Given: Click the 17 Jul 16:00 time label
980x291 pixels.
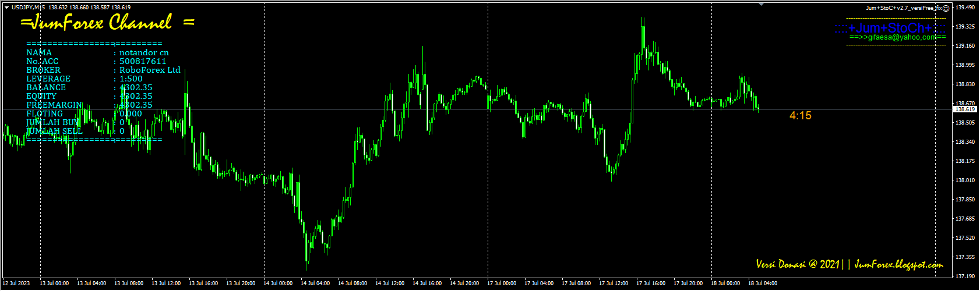Looking at the screenshot, I should click(x=651, y=283).
